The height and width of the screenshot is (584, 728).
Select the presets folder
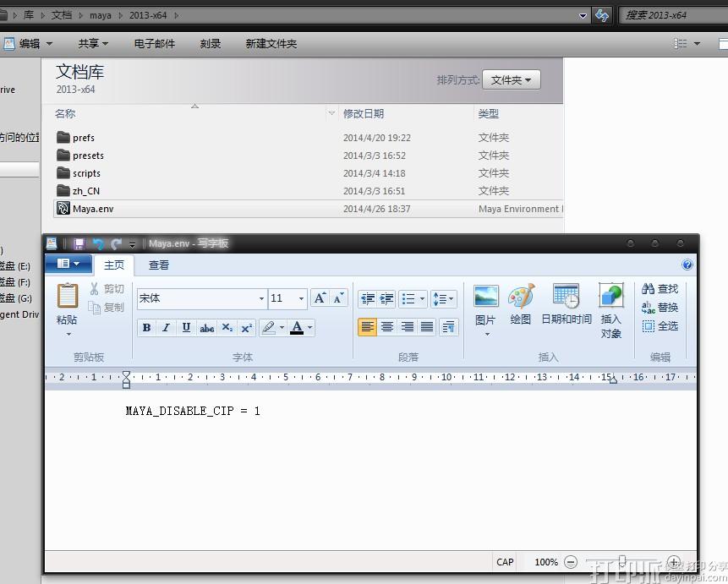(x=309, y=156)
